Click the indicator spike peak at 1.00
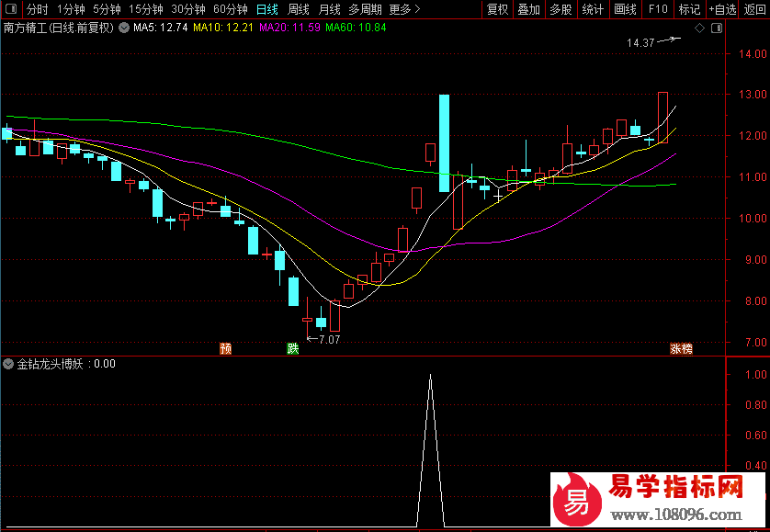 coord(431,376)
